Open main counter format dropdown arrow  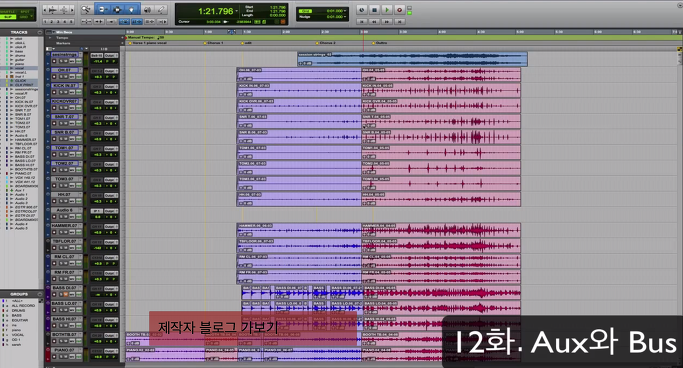tap(237, 11)
